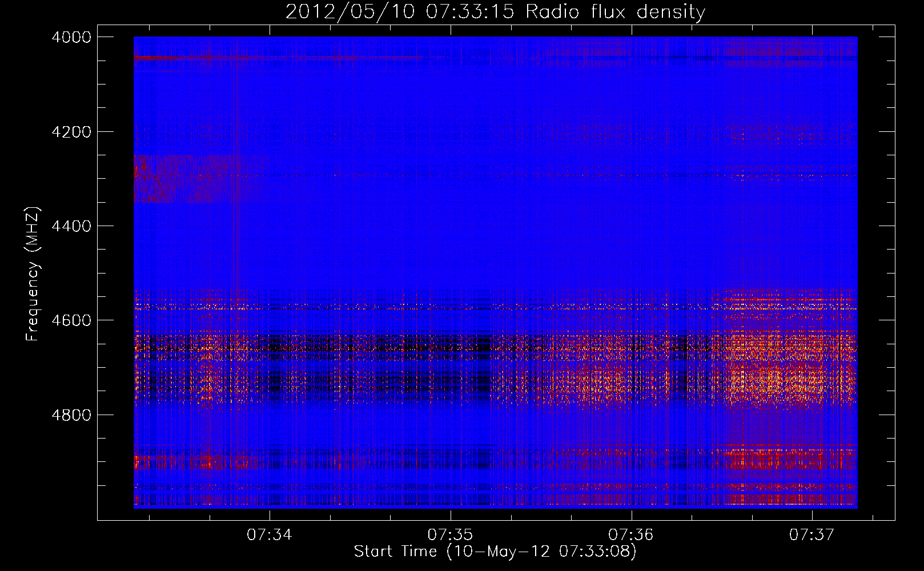Viewport: 924px width, 571px height.
Task: Click the 4400 frequency tick label
Action: click(x=71, y=226)
